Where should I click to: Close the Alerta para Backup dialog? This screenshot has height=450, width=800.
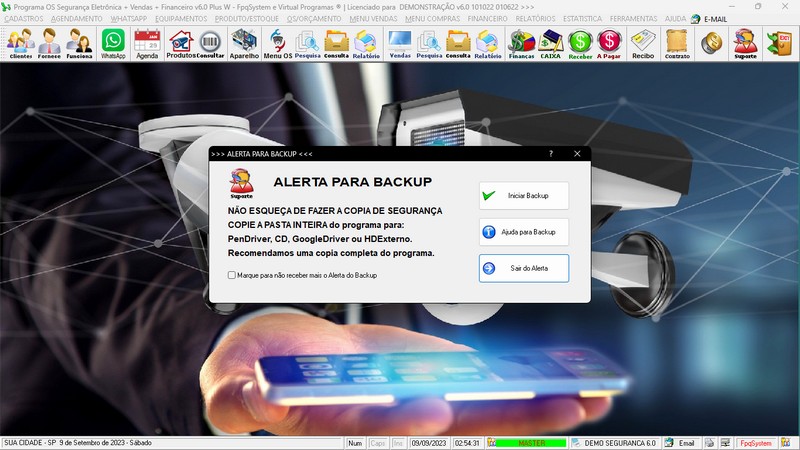tap(577, 154)
